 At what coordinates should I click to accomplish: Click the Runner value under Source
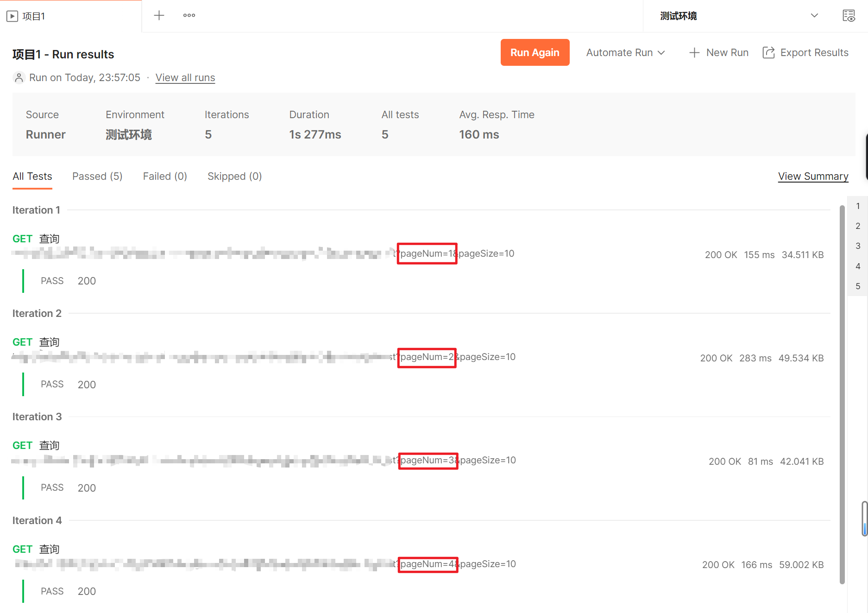tap(45, 134)
